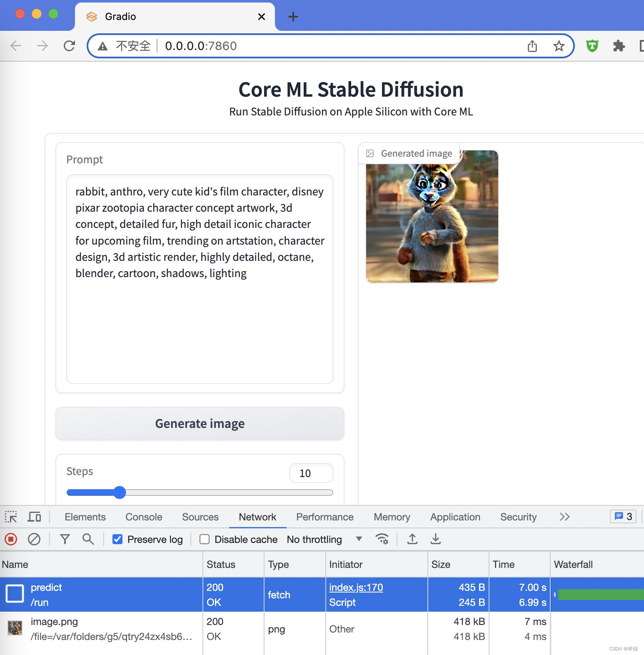This screenshot has height=655, width=644.
Task: Open the Performance tab
Action: pos(325,517)
